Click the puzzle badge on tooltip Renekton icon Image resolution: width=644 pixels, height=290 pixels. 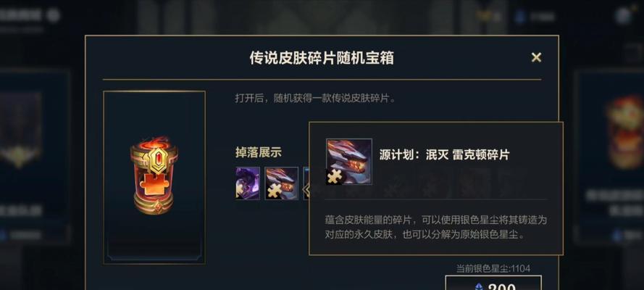pyautogui.click(x=336, y=177)
